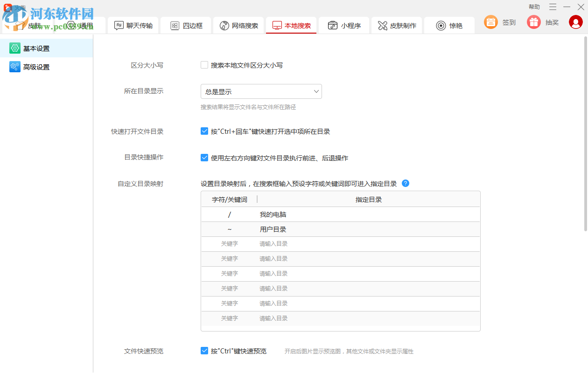The image size is (588, 373).
Task: Open the red user avatar icon
Action: point(575,22)
